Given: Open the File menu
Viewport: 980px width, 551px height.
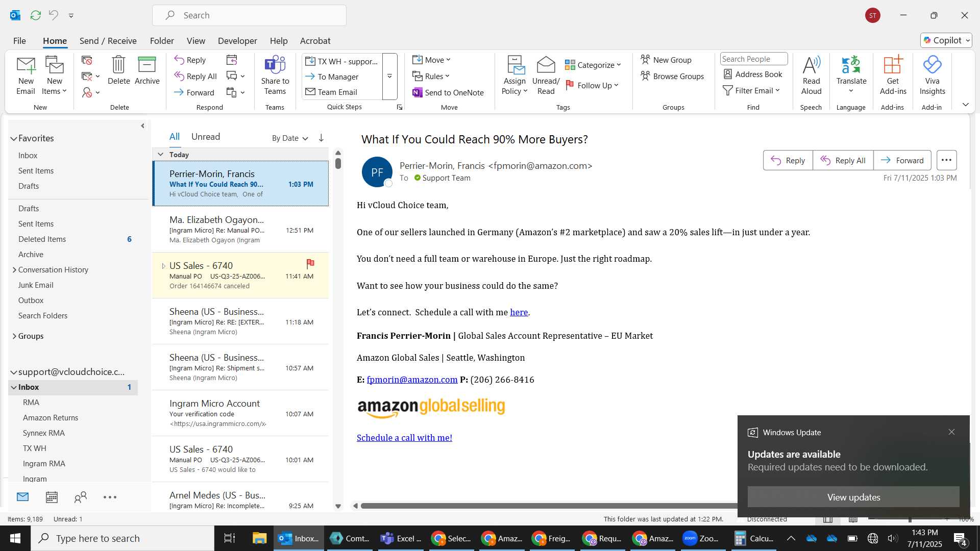Looking at the screenshot, I should point(19,41).
